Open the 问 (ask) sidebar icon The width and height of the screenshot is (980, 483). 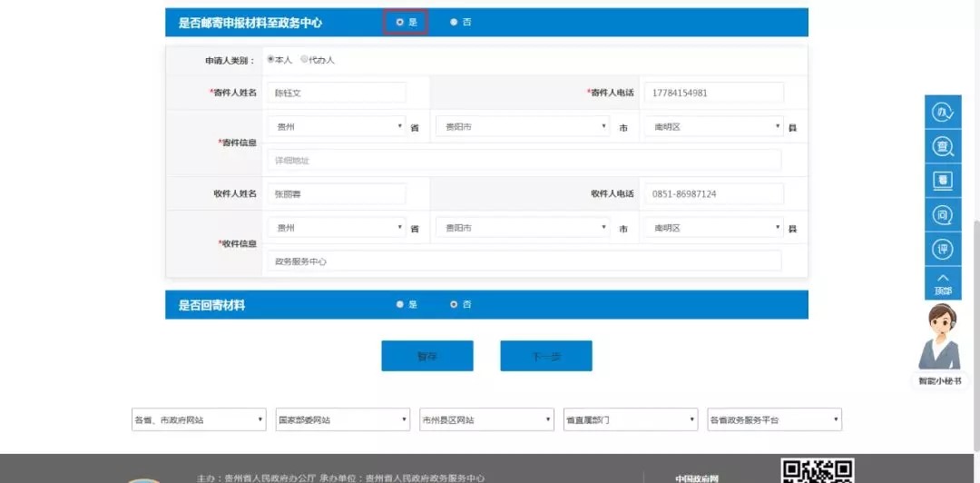click(943, 215)
